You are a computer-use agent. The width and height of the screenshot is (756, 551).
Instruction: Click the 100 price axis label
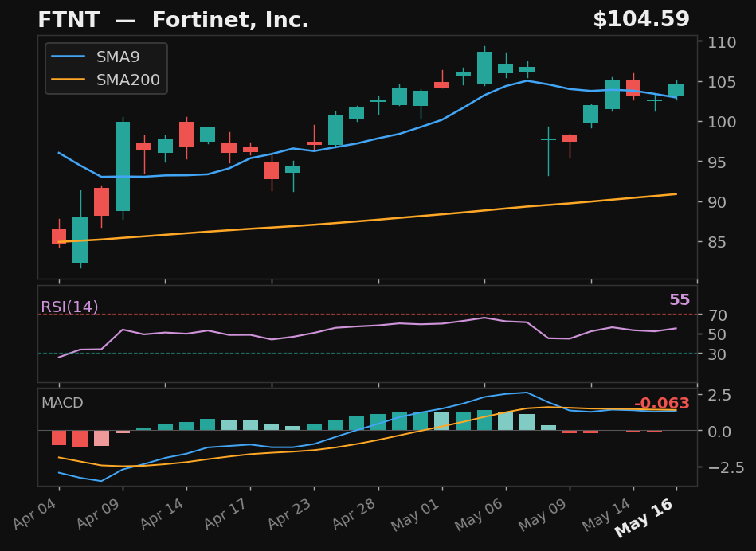click(722, 123)
